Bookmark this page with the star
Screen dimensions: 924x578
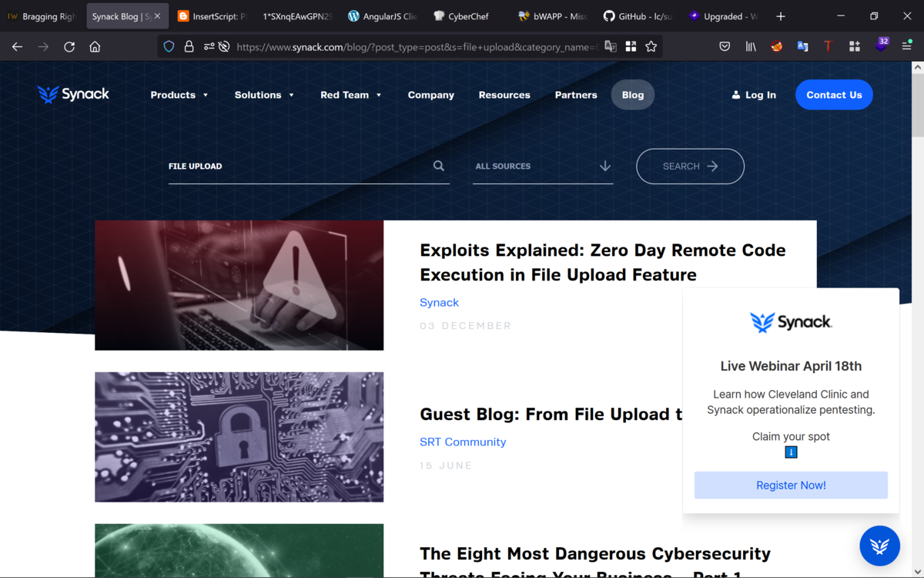[x=651, y=47]
